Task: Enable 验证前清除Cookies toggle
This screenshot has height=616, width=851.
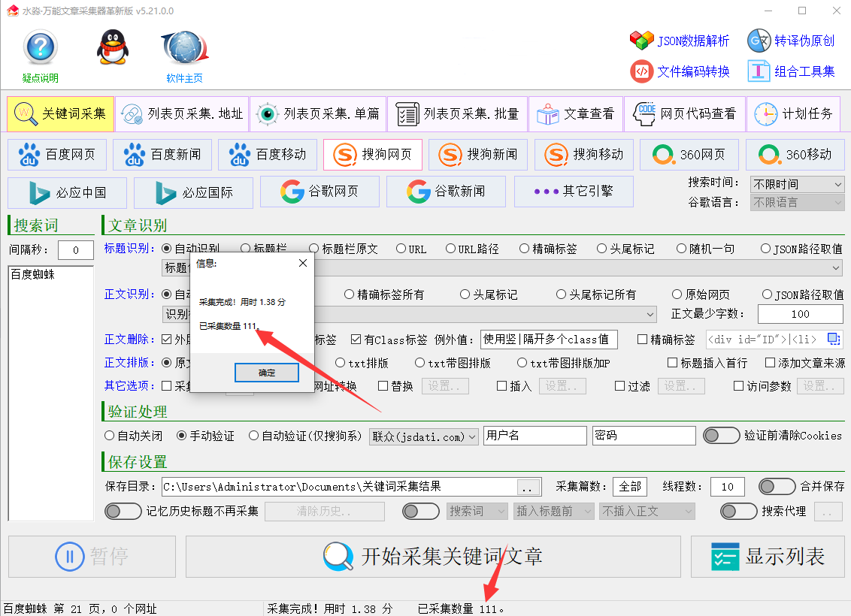Action: tap(721, 436)
